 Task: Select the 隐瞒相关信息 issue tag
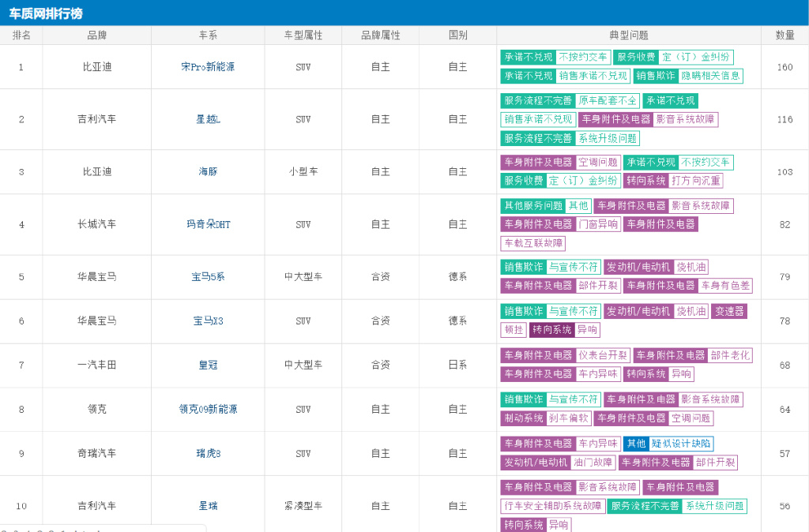tap(710, 76)
